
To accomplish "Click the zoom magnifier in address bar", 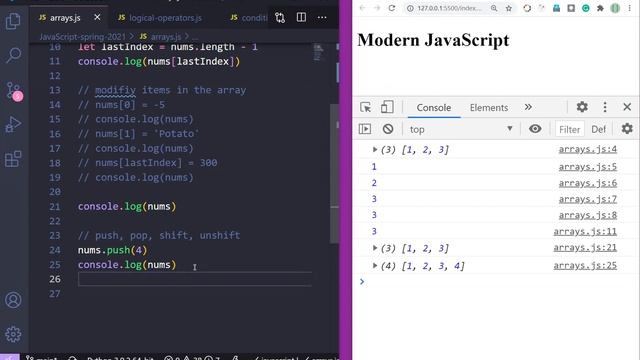I will coord(494,8).
